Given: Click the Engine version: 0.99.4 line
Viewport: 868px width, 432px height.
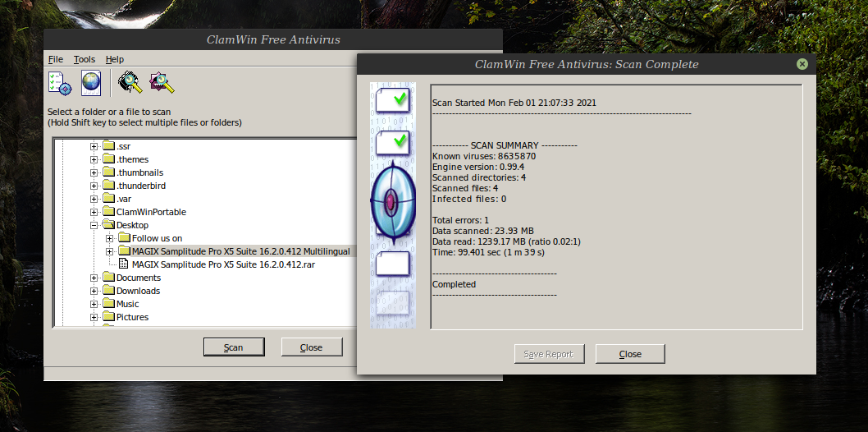Looking at the screenshot, I should [x=478, y=167].
